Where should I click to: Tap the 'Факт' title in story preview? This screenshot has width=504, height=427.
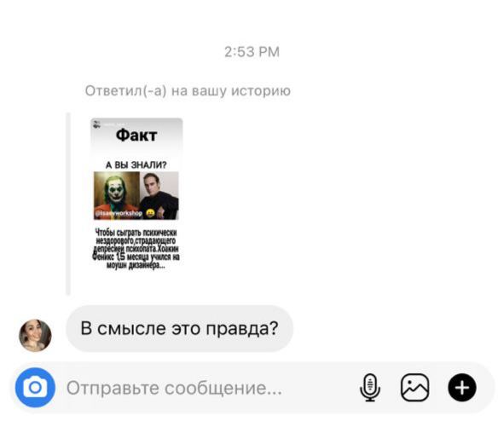(x=136, y=136)
